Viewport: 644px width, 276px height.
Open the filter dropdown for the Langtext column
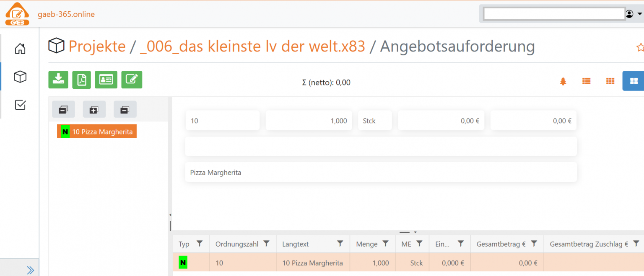click(x=340, y=243)
